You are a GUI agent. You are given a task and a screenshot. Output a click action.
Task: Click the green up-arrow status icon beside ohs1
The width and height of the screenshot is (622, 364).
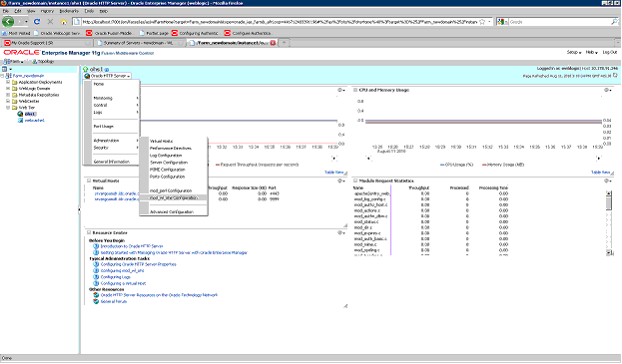pos(85,70)
